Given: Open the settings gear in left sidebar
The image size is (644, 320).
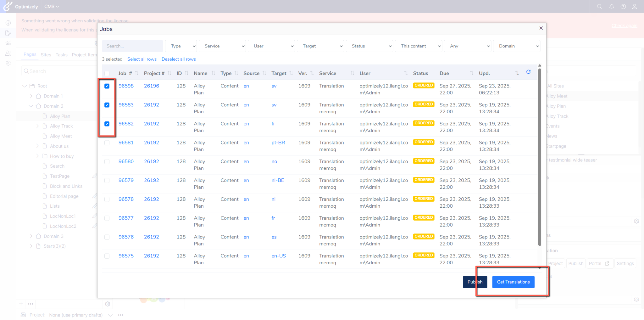Looking at the screenshot, I should click(8, 64).
